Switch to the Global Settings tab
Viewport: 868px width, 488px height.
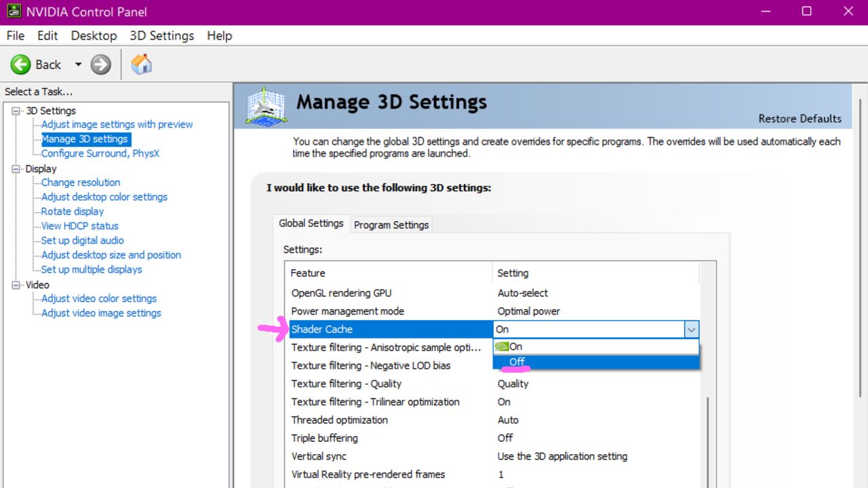click(311, 223)
